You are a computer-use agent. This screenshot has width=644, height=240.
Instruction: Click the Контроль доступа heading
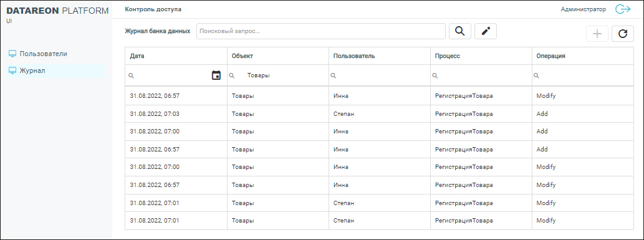153,9
